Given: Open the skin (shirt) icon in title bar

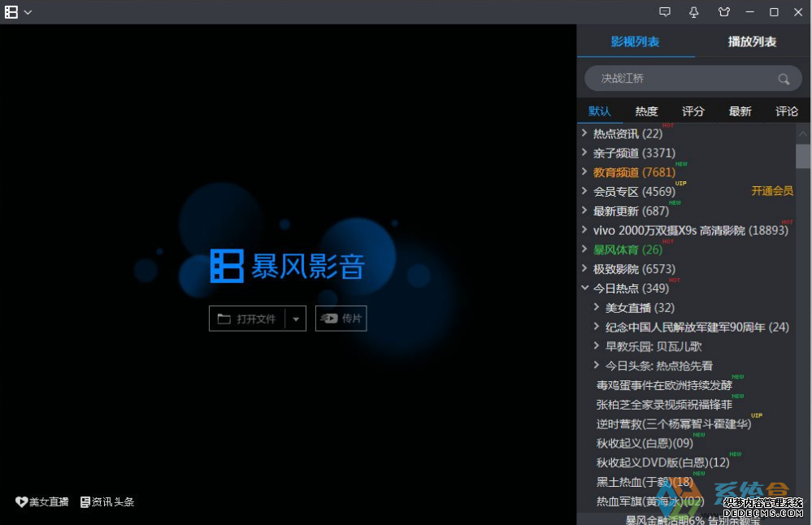Looking at the screenshot, I should point(724,12).
